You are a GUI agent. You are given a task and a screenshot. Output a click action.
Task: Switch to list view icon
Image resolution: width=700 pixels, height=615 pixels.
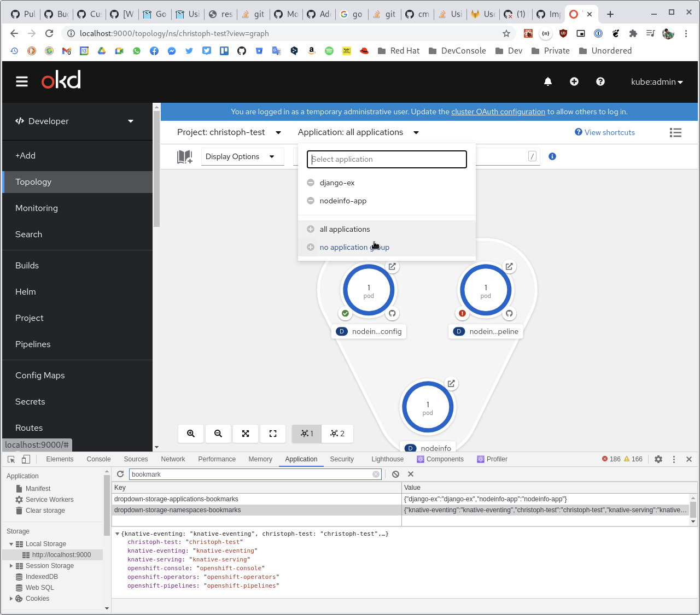pos(675,132)
